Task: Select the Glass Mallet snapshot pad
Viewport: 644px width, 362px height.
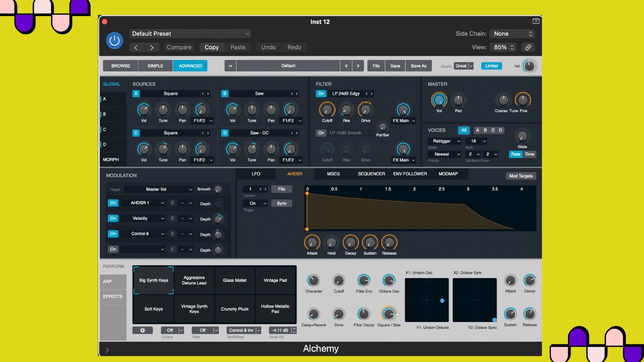Action: (234, 280)
